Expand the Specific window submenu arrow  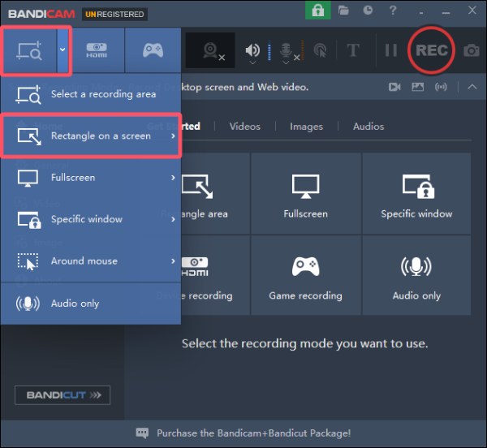click(x=173, y=219)
